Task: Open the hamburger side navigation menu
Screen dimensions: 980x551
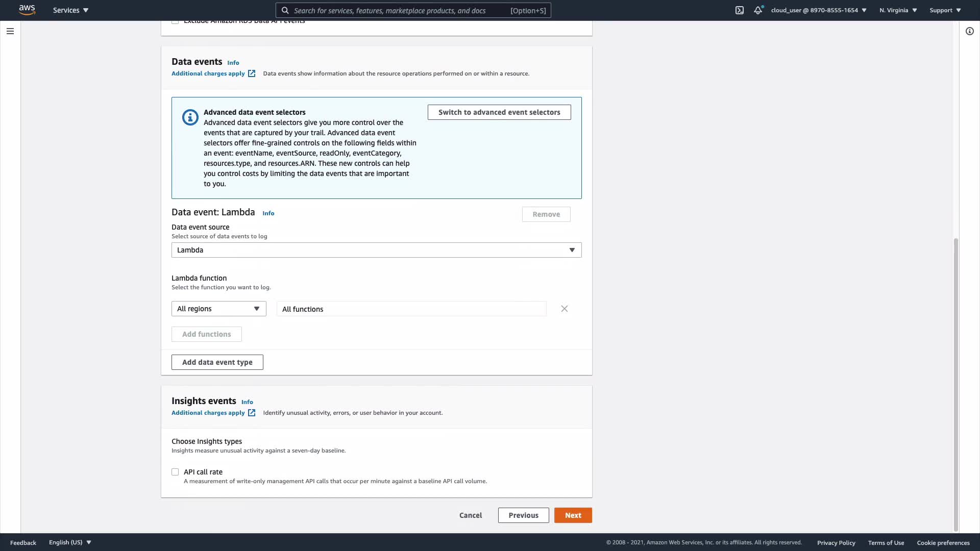Action: 10,31
